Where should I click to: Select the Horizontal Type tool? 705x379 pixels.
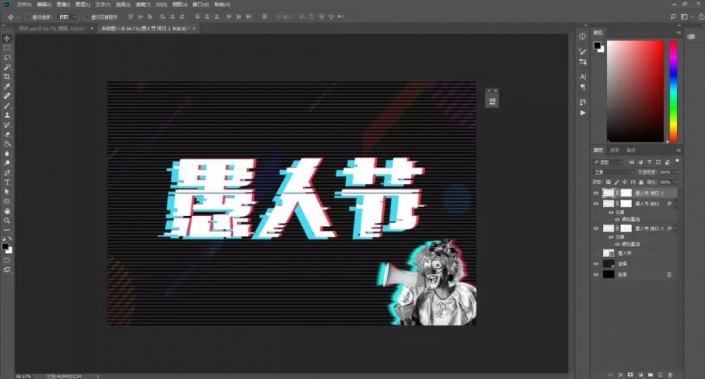point(7,183)
